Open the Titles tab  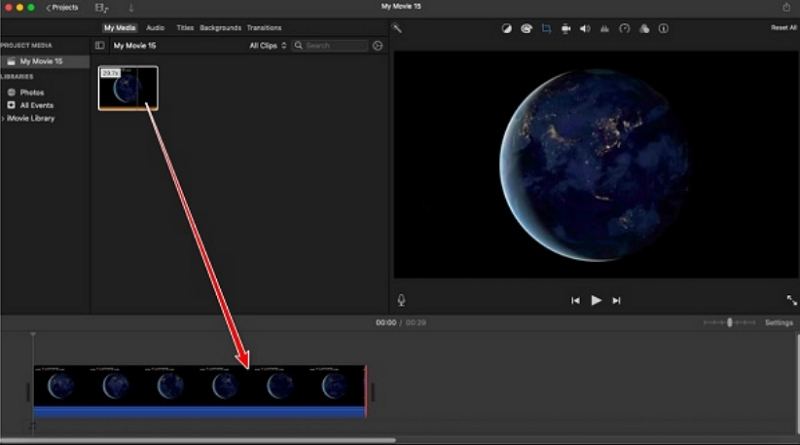185,28
